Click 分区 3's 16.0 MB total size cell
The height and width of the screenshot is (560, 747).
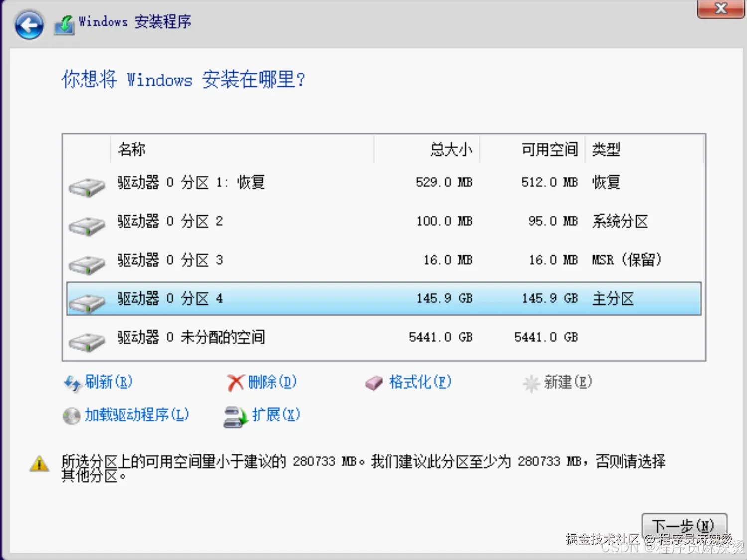pos(448,260)
